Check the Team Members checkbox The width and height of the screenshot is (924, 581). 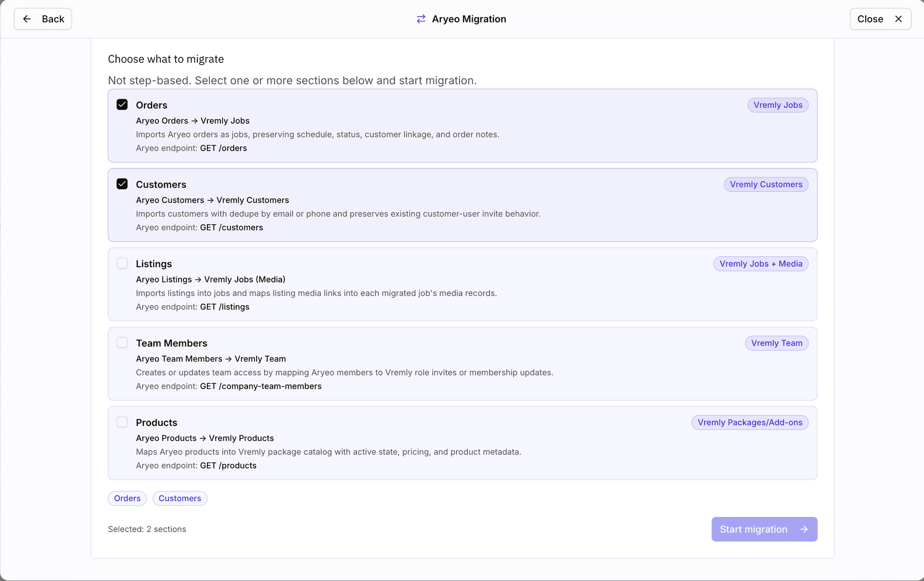122,343
